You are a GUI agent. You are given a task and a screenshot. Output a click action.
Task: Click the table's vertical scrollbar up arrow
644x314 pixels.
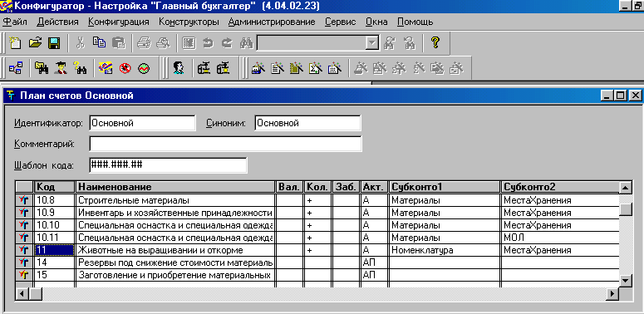click(625, 188)
